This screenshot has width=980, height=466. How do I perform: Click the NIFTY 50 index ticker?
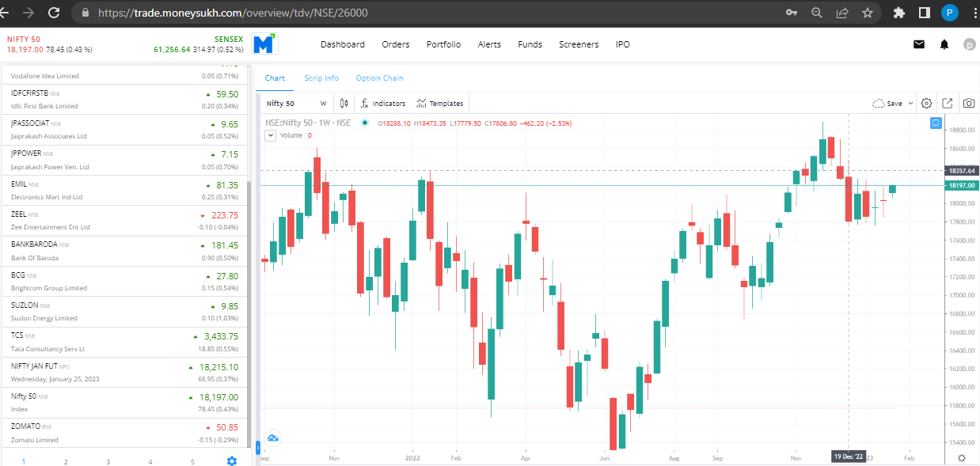(x=50, y=44)
